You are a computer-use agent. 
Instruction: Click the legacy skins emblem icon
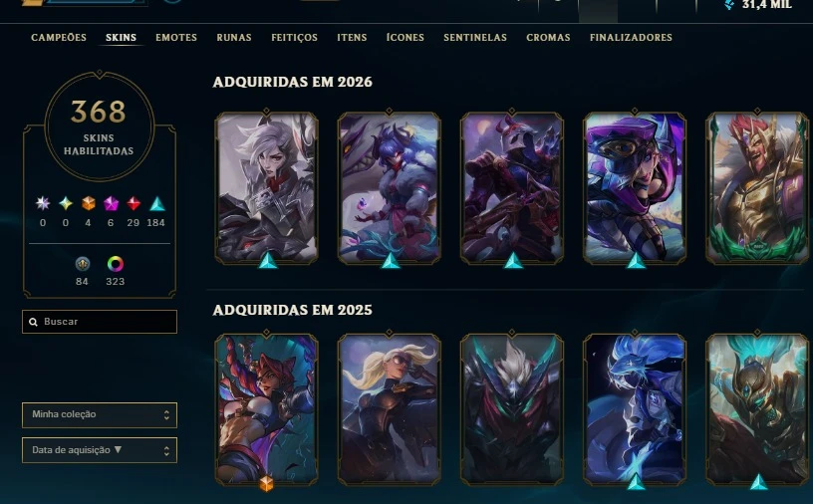point(83,264)
